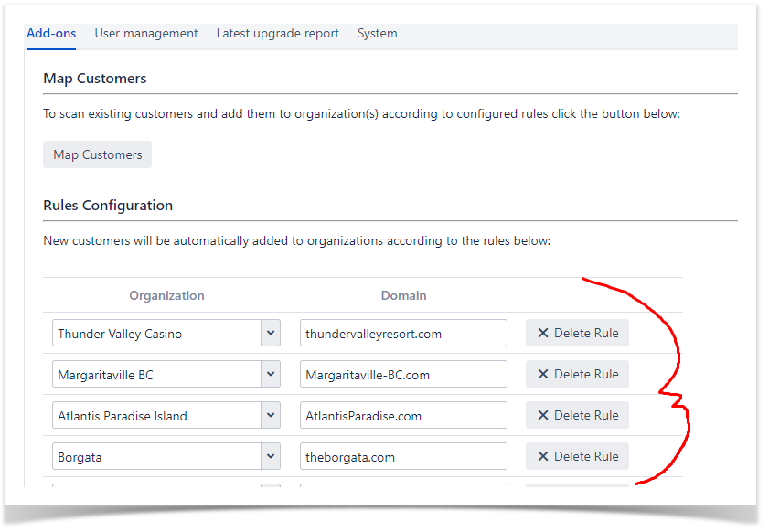Delete the Thunder Valley Casino rule
769x532 pixels.
click(577, 334)
